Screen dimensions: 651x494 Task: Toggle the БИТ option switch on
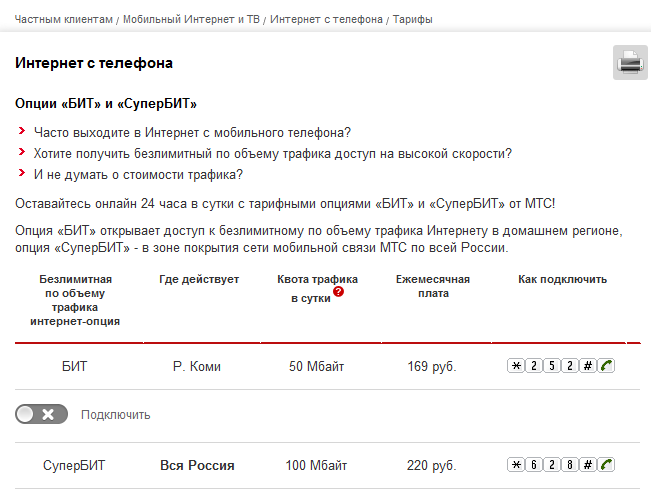click(42, 414)
